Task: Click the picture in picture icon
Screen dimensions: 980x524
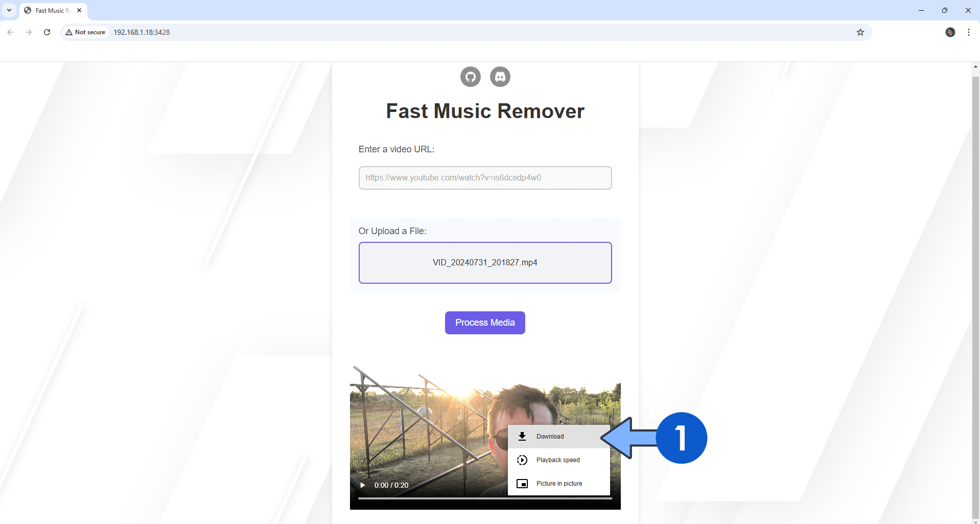Action: pyautogui.click(x=522, y=484)
